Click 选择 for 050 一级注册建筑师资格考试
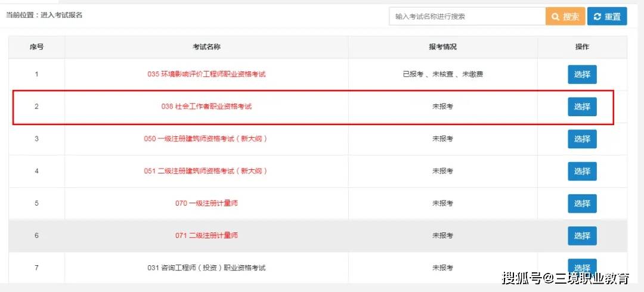The height and width of the screenshot is (292, 644). pyautogui.click(x=582, y=139)
